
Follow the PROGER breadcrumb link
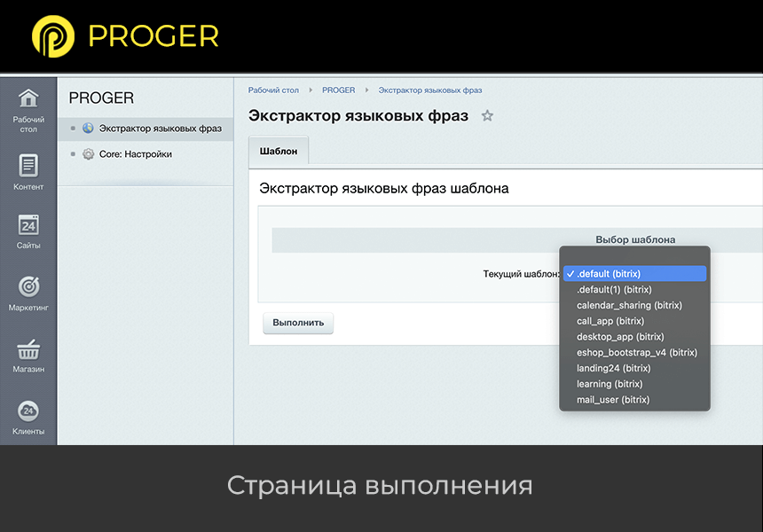coord(338,90)
